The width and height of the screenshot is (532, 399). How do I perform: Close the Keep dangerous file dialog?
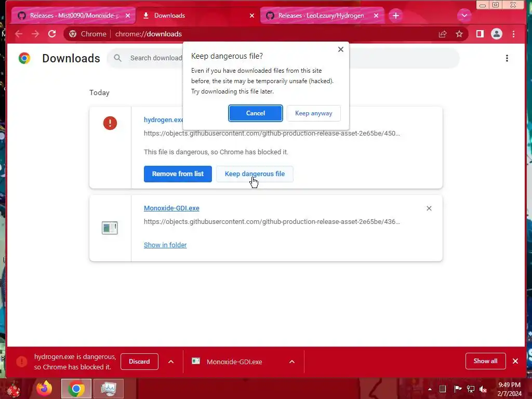[341, 49]
